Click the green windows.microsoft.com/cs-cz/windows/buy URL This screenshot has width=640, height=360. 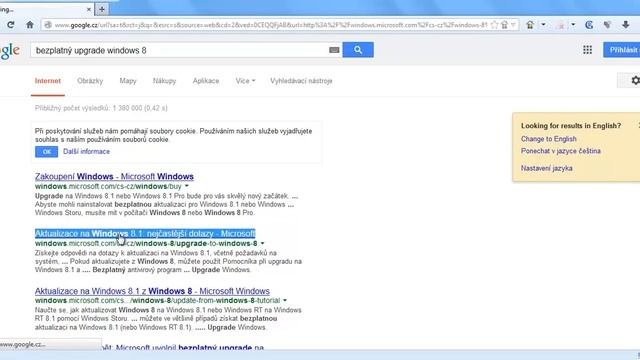click(108, 186)
